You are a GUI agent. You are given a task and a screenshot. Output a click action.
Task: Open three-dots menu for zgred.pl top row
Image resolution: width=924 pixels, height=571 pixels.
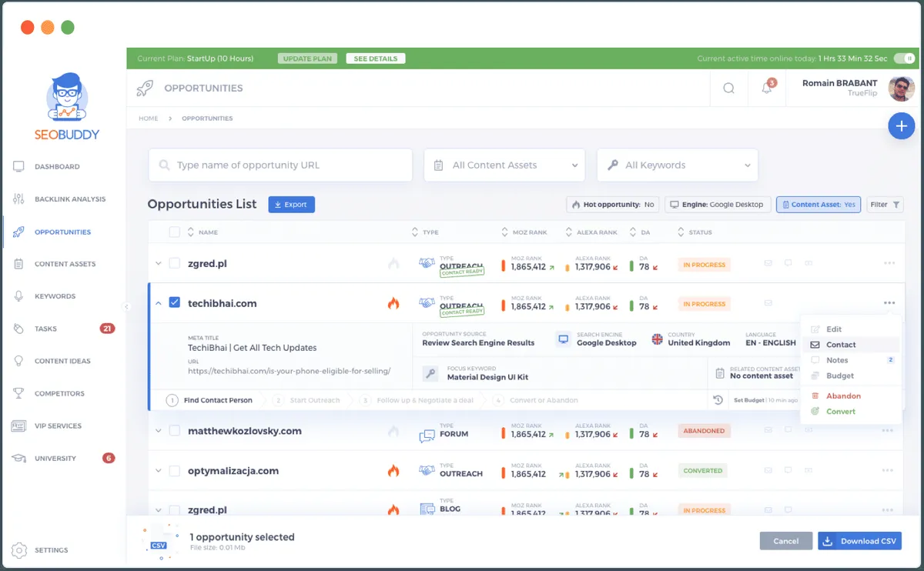[x=889, y=263]
